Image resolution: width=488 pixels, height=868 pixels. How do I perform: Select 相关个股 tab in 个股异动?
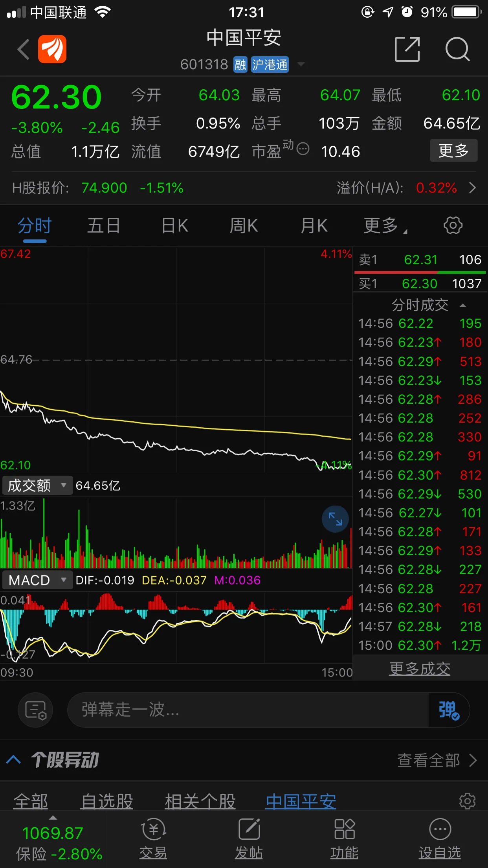tap(200, 802)
